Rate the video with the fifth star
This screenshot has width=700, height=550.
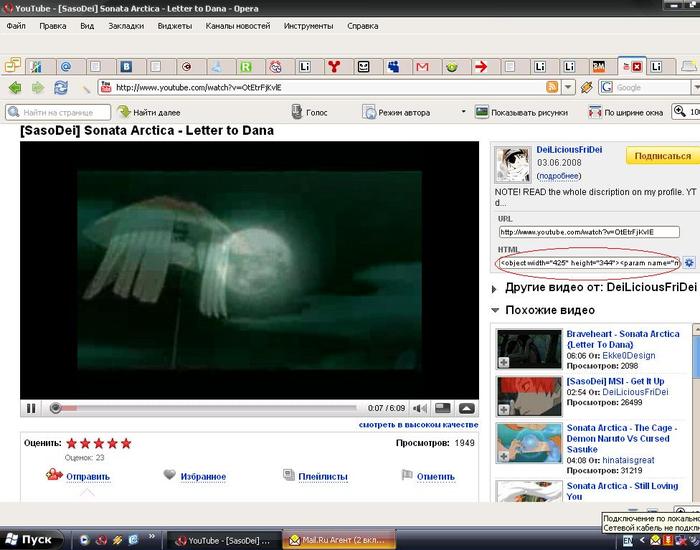pos(126,443)
